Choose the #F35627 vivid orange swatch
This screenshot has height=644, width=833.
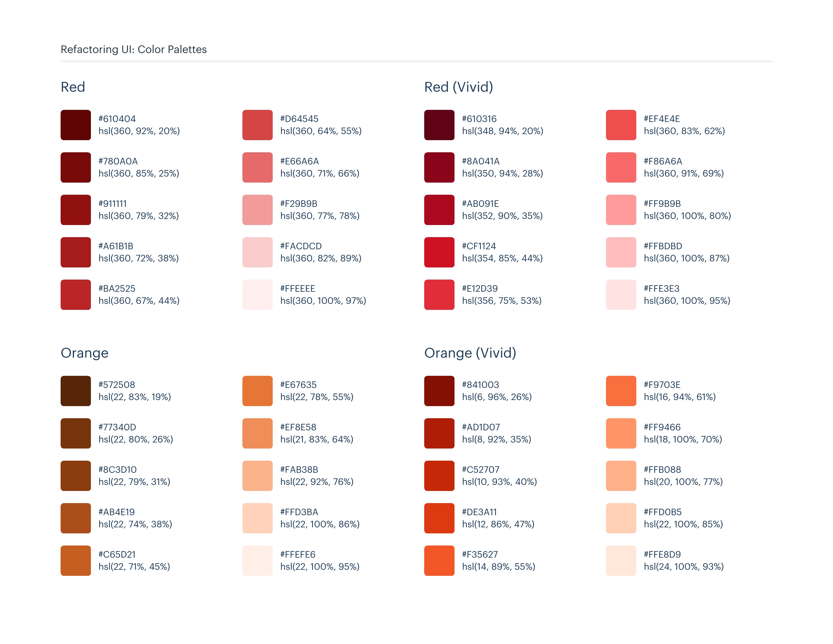click(439, 560)
